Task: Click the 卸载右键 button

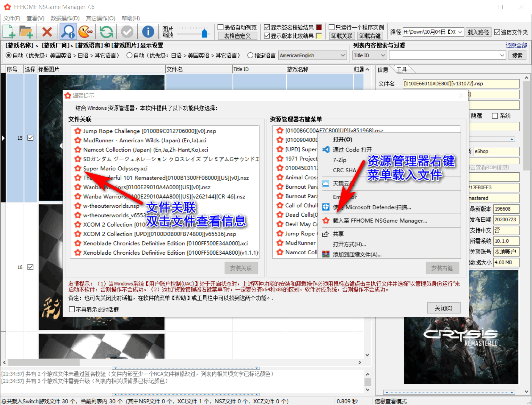Action: 370,36
